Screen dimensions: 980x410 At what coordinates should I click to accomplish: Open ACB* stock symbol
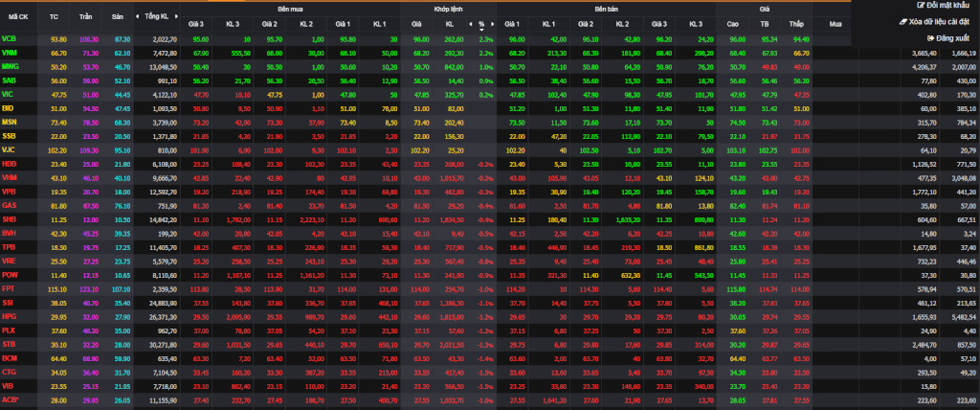[x=10, y=399]
